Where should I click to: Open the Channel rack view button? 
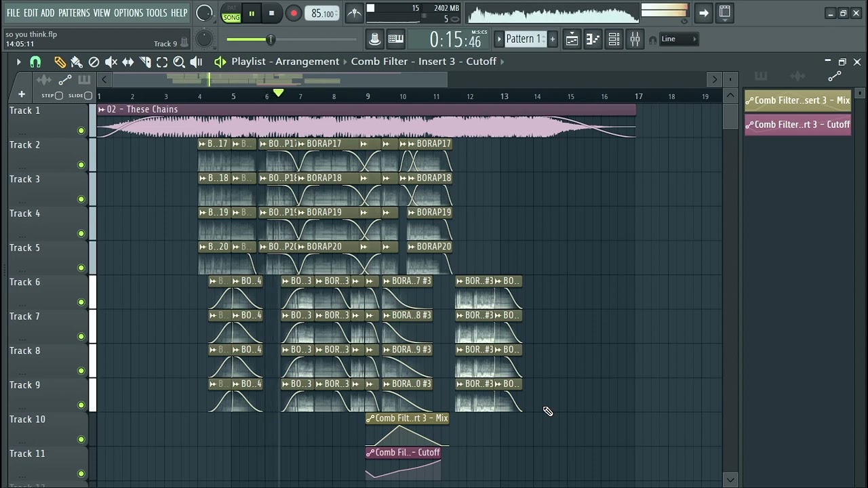point(614,39)
